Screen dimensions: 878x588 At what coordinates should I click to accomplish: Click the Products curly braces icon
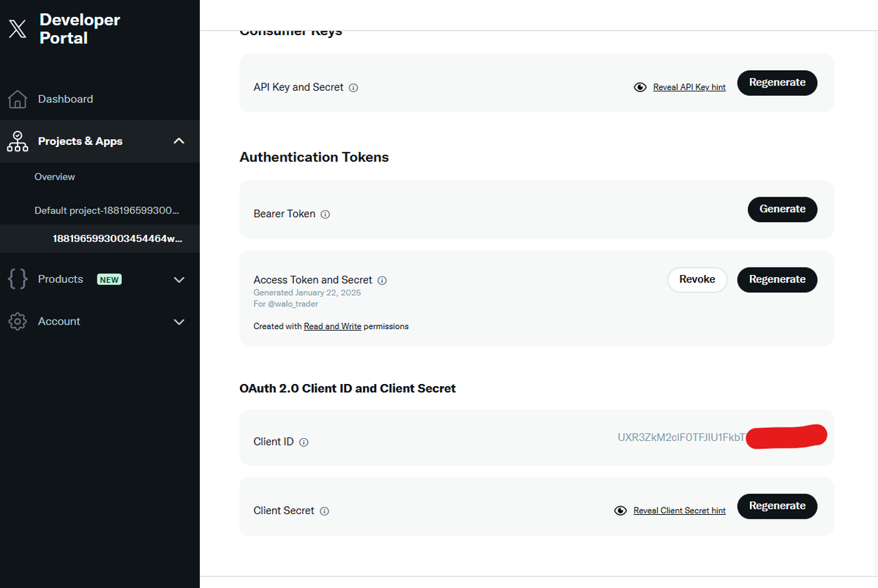[x=17, y=279]
